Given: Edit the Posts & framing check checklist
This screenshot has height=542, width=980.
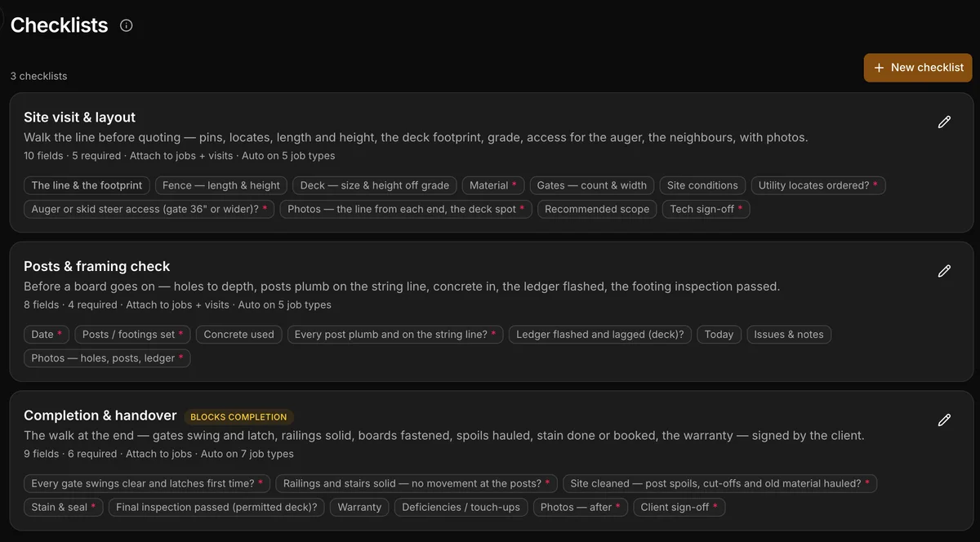Looking at the screenshot, I should [x=944, y=271].
